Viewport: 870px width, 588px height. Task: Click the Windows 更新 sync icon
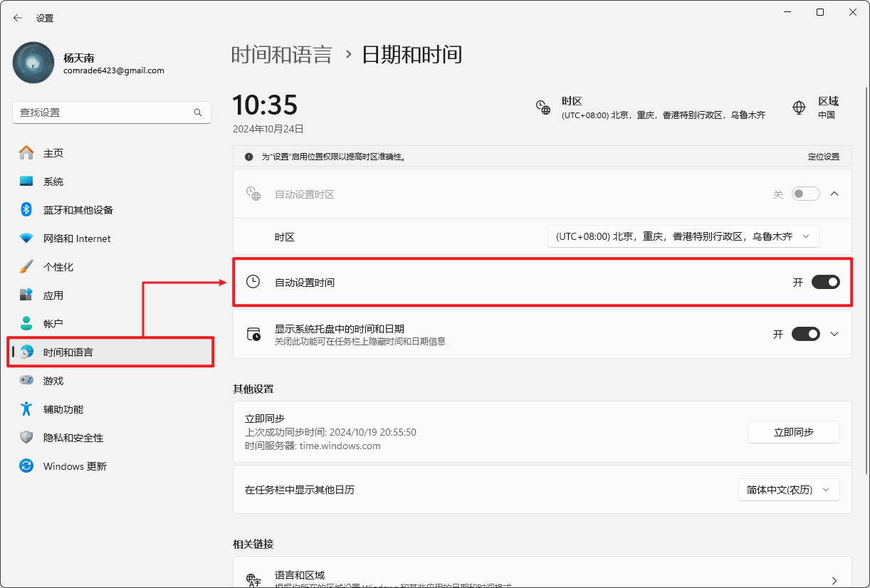pos(26,466)
